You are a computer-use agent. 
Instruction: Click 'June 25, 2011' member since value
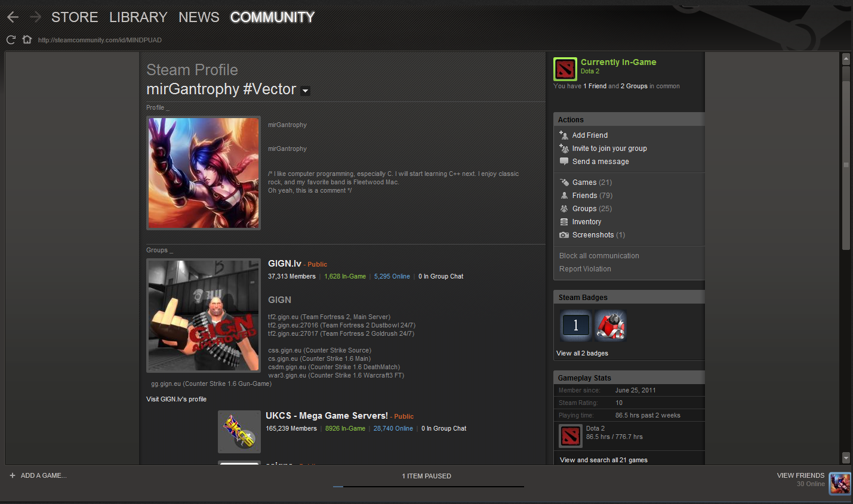[636, 390]
